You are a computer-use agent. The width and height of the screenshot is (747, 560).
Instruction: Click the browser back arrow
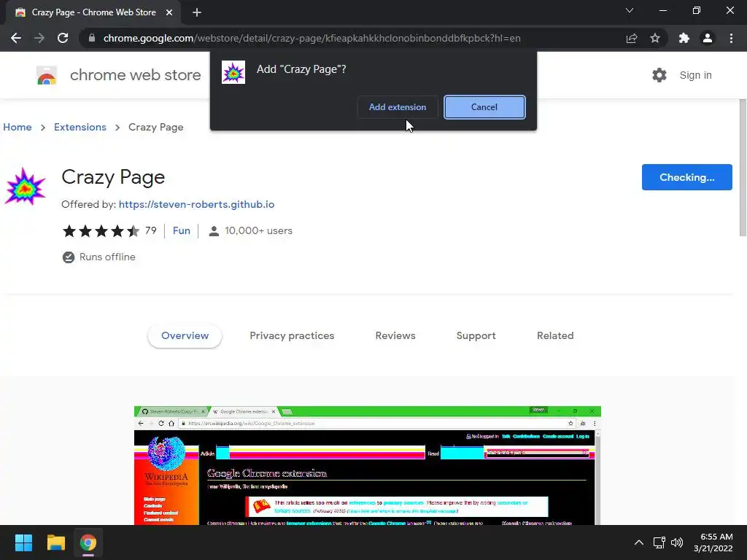point(16,38)
